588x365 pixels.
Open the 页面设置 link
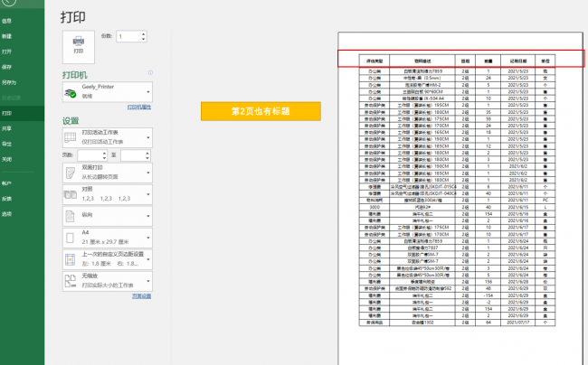point(141,296)
